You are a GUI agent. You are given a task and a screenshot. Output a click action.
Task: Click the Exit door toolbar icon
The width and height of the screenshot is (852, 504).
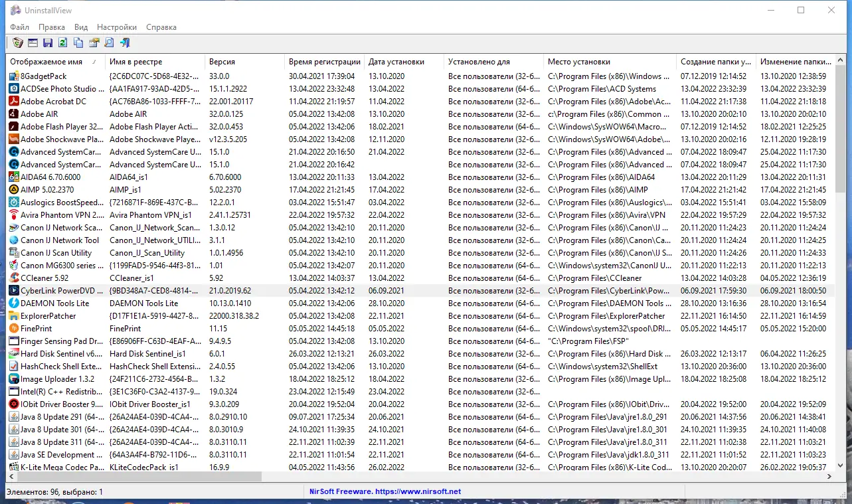pyautogui.click(x=124, y=43)
